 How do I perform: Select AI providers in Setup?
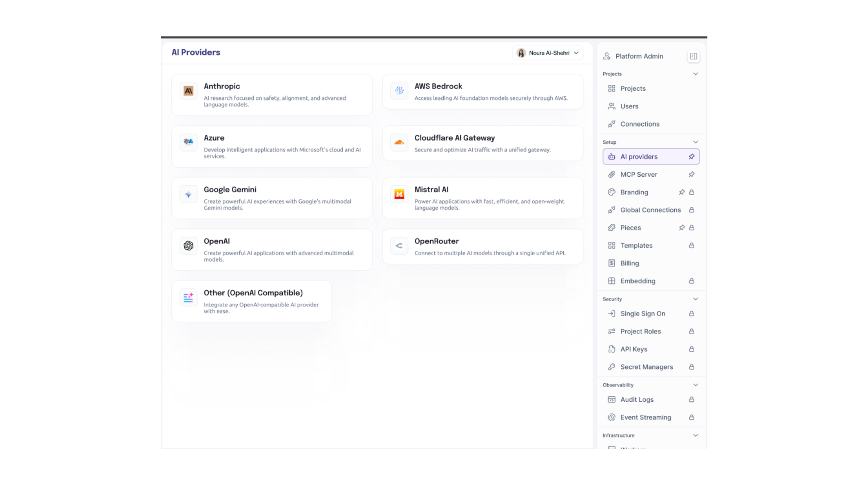tap(651, 157)
